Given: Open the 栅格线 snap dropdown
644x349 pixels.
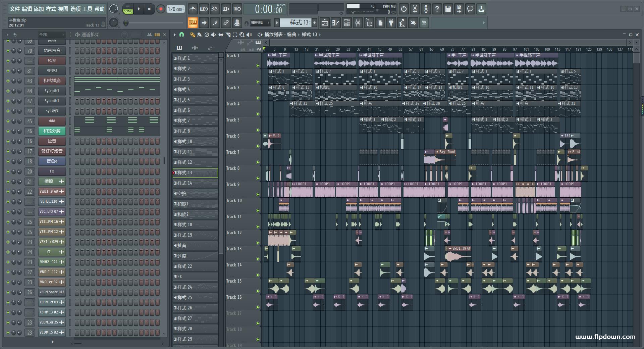Looking at the screenshot, I should pyautogui.click(x=261, y=23).
